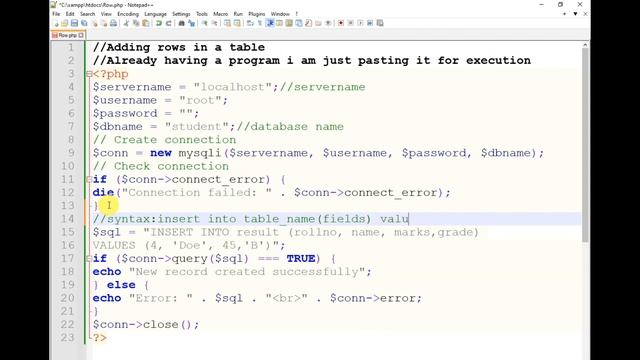Viewport: 640px width, 360px height.
Task: Open the File menu
Action: coord(56,14)
